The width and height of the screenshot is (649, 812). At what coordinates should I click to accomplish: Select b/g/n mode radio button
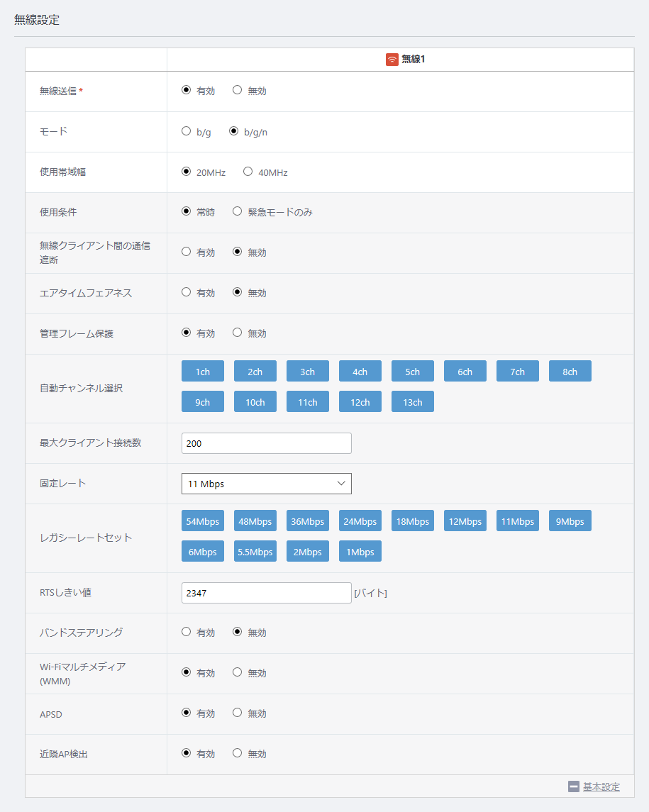click(233, 131)
